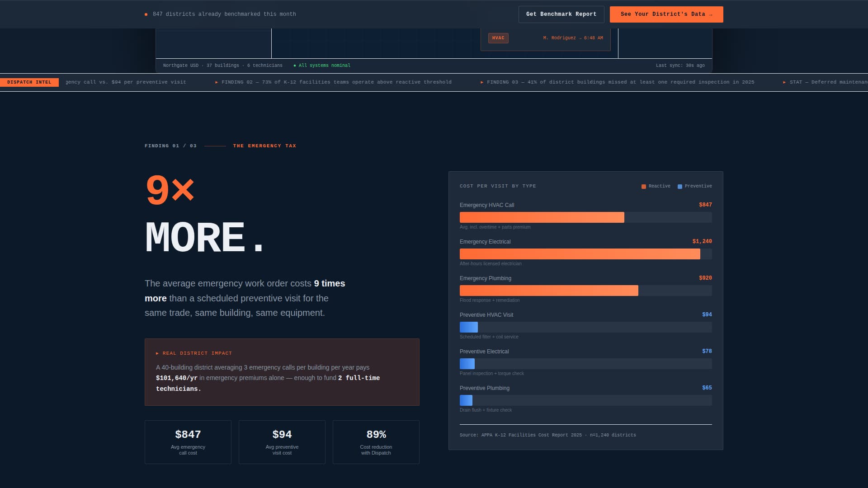Click 'Scheduled filter + coil service' note
The image size is (868, 488).
(489, 337)
